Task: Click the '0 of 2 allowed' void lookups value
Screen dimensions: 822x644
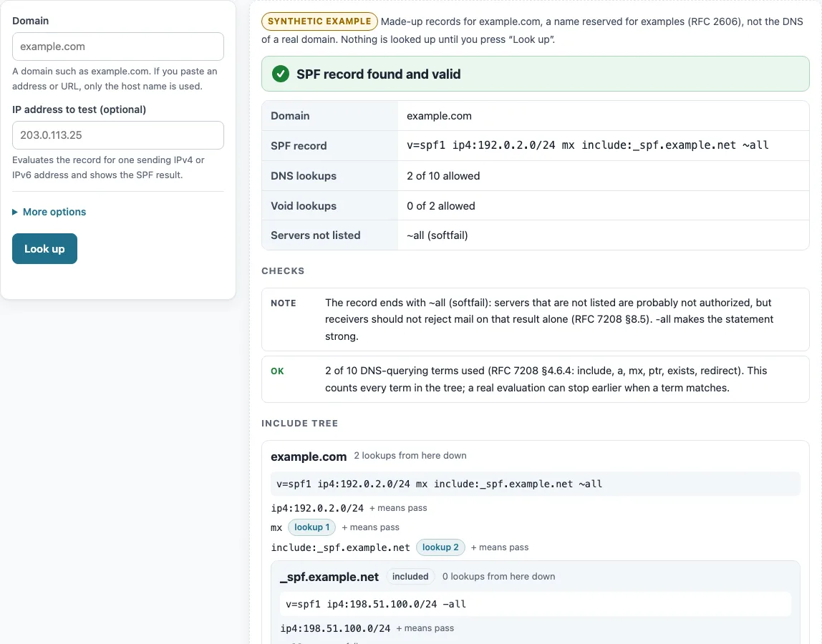Action: click(x=441, y=206)
